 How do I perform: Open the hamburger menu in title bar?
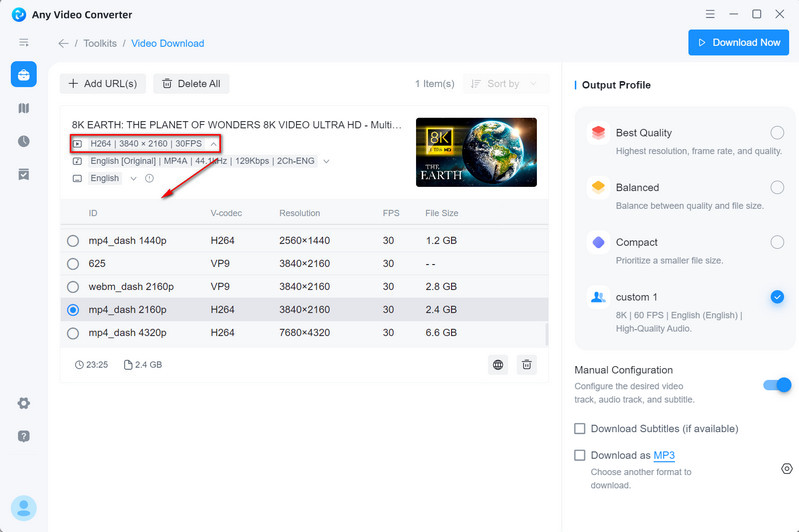tap(710, 14)
